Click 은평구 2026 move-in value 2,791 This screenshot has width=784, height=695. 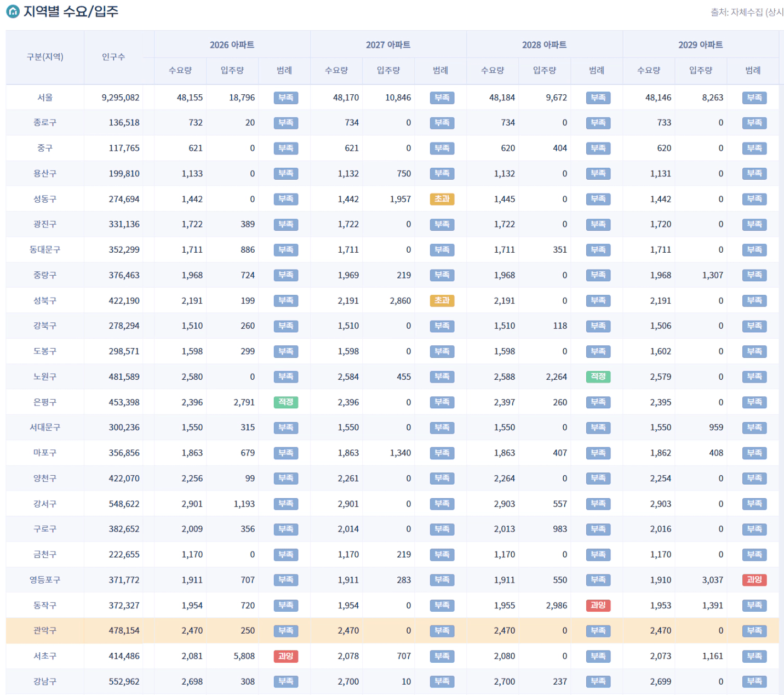point(244,402)
